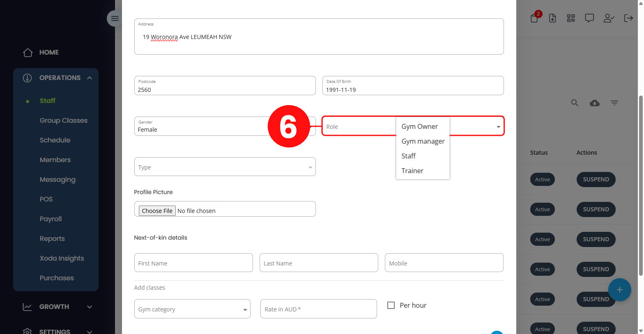Viewport: 644px width, 334px height.
Task: Open the chat message icon in header
Action: coord(589,18)
